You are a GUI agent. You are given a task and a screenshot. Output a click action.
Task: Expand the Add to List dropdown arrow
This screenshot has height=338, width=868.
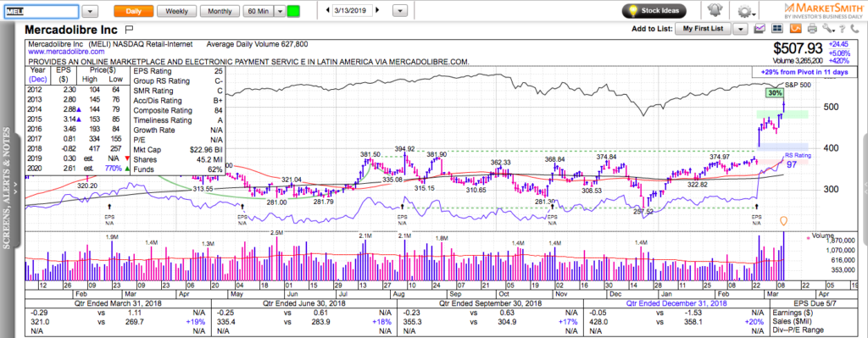(x=741, y=29)
